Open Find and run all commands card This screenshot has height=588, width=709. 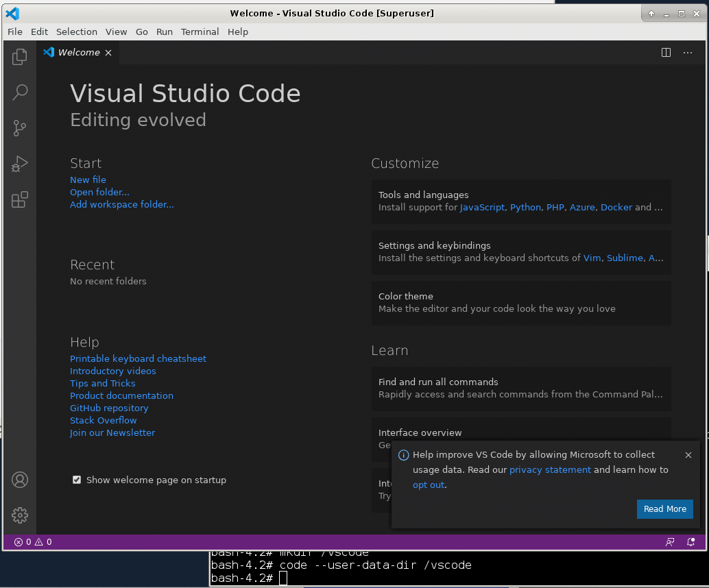tap(521, 389)
